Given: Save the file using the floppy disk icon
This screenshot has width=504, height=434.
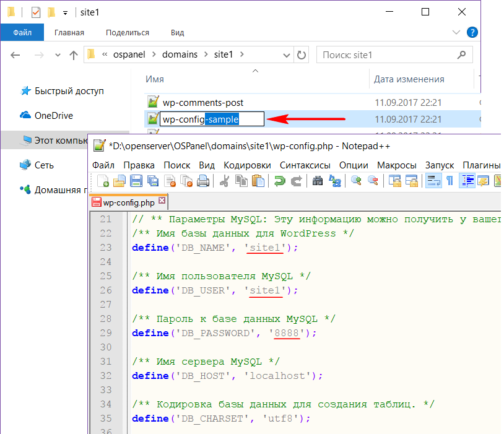Looking at the screenshot, I should pos(136,181).
